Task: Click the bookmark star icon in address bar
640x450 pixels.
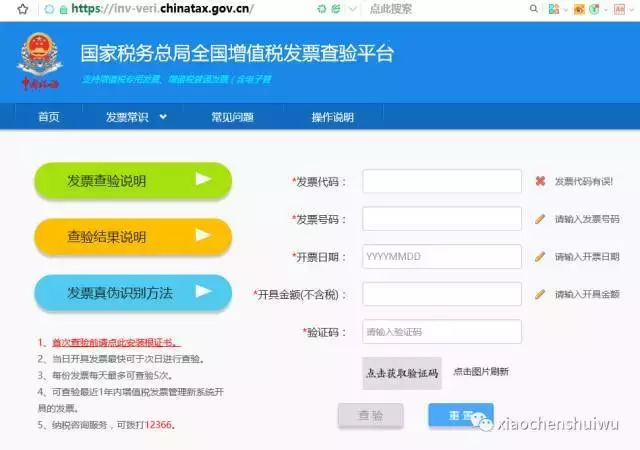Action: click(23, 9)
